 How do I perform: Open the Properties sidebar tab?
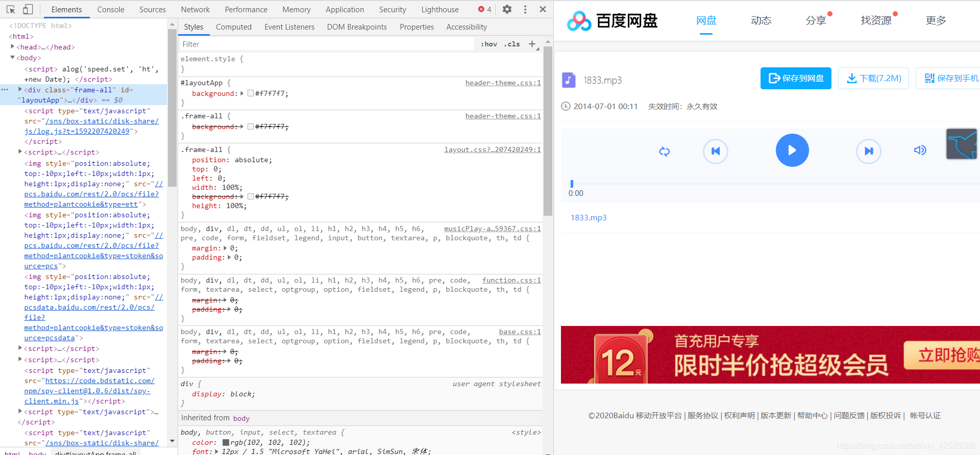pyautogui.click(x=416, y=27)
